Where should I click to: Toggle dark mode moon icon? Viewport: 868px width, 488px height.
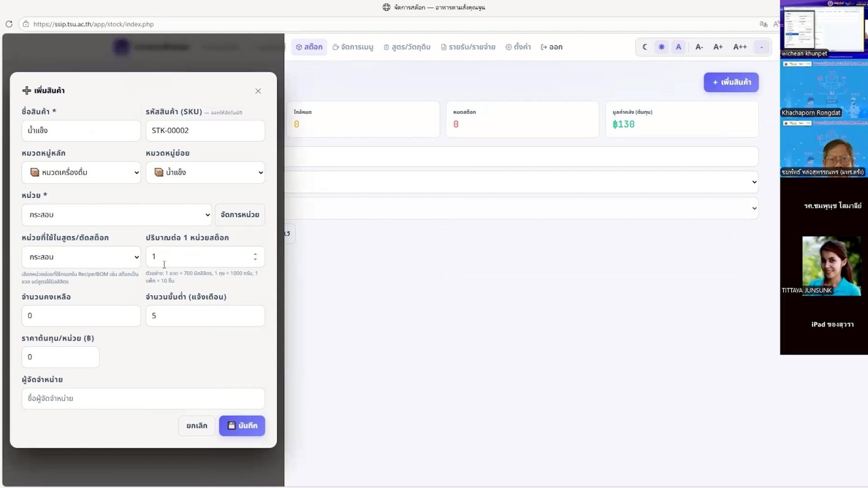644,47
